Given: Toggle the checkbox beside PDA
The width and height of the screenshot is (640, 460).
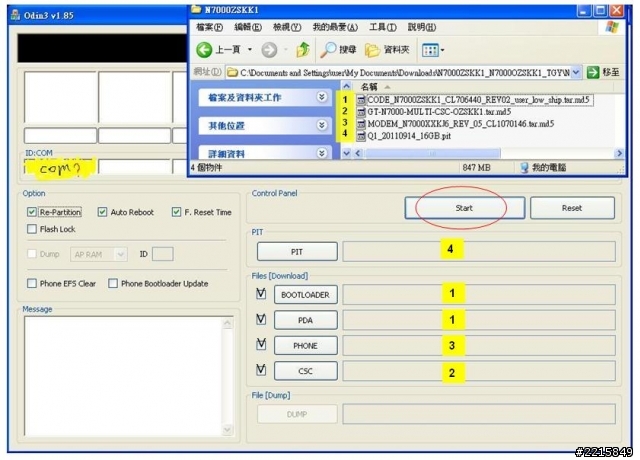Looking at the screenshot, I should pyautogui.click(x=261, y=319).
